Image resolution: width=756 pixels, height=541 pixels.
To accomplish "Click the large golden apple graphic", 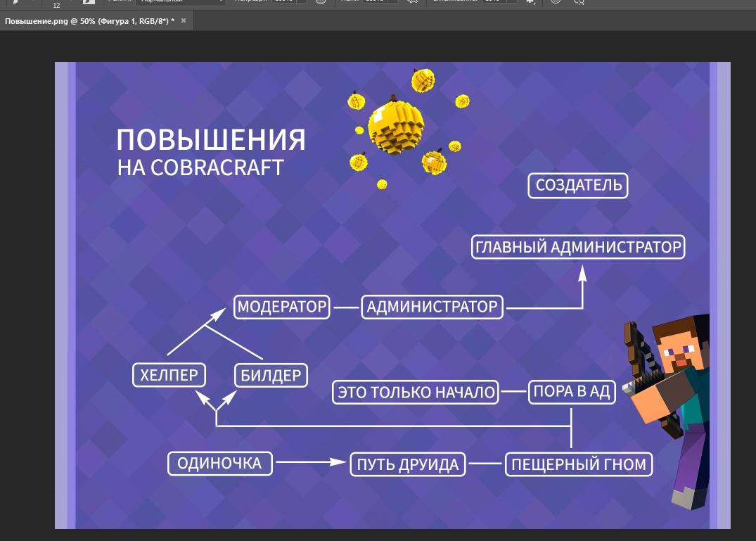I will pos(395,125).
